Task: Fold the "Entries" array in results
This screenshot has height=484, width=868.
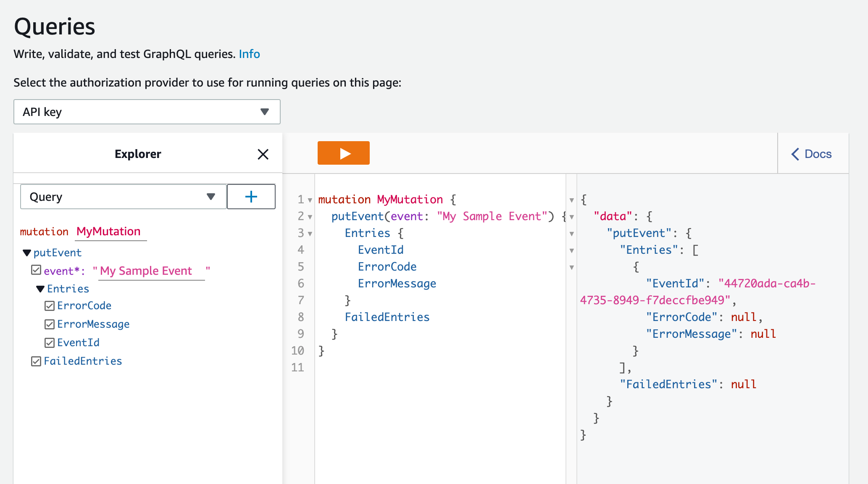Action: (571, 250)
